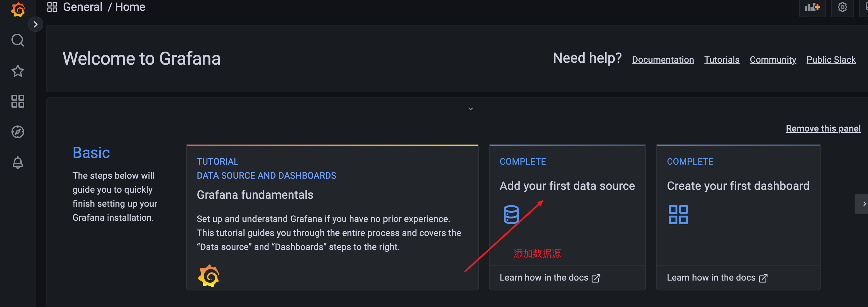
Task: Click the General breadcrumb
Action: click(x=82, y=7)
